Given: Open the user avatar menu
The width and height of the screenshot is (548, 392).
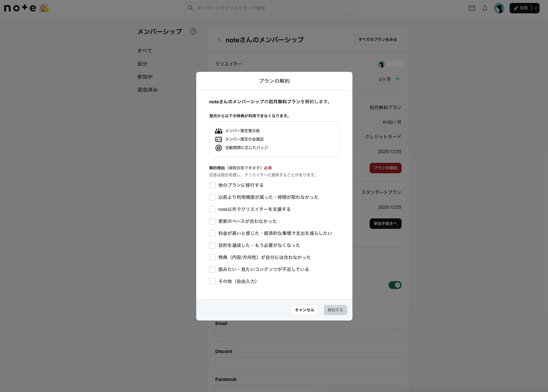Looking at the screenshot, I should tap(499, 8).
